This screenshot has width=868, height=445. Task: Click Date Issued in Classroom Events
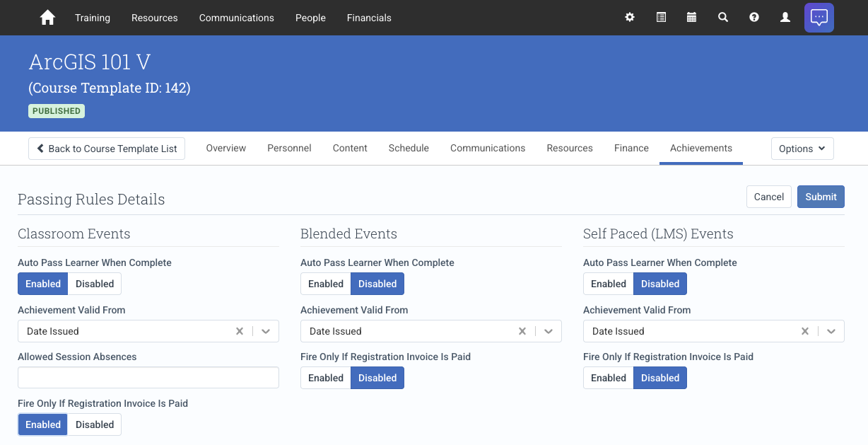point(53,331)
